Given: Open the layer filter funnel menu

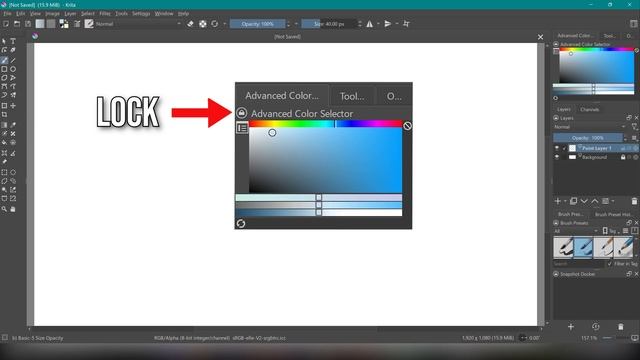Looking at the screenshot, I should (x=634, y=127).
